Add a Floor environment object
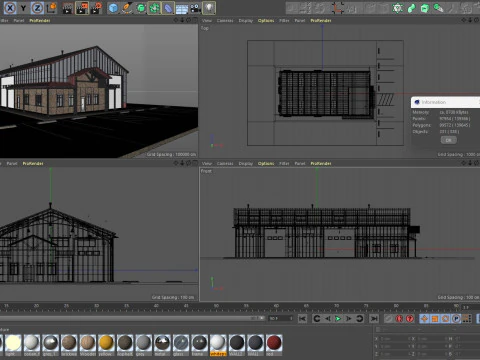Viewport: 480px width, 360px height. tap(182, 8)
